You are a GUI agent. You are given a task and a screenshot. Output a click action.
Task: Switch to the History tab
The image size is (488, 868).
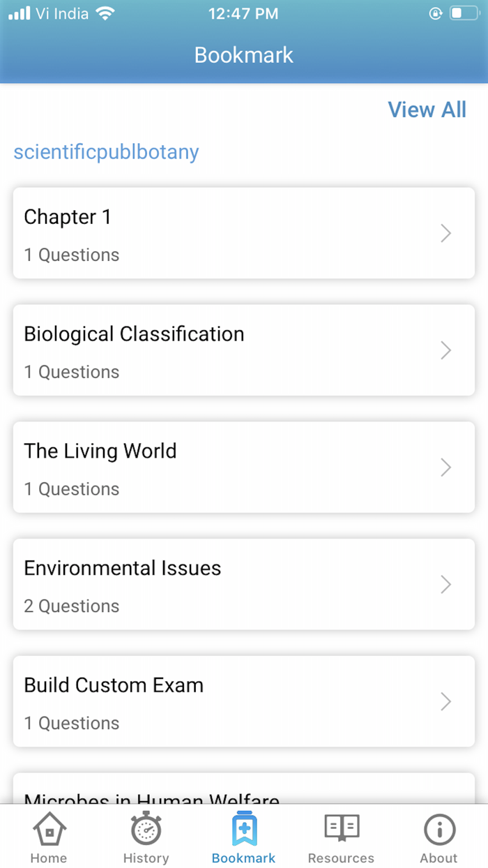coord(146,837)
